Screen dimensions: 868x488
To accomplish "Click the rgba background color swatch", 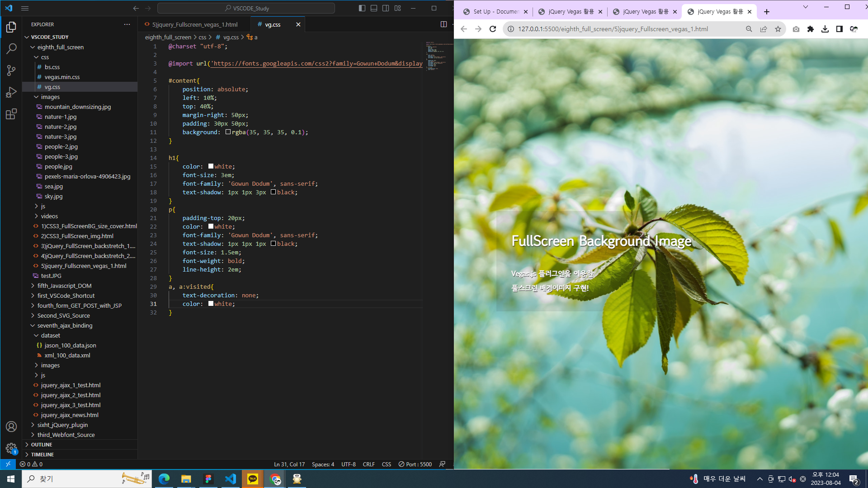I will tap(228, 132).
